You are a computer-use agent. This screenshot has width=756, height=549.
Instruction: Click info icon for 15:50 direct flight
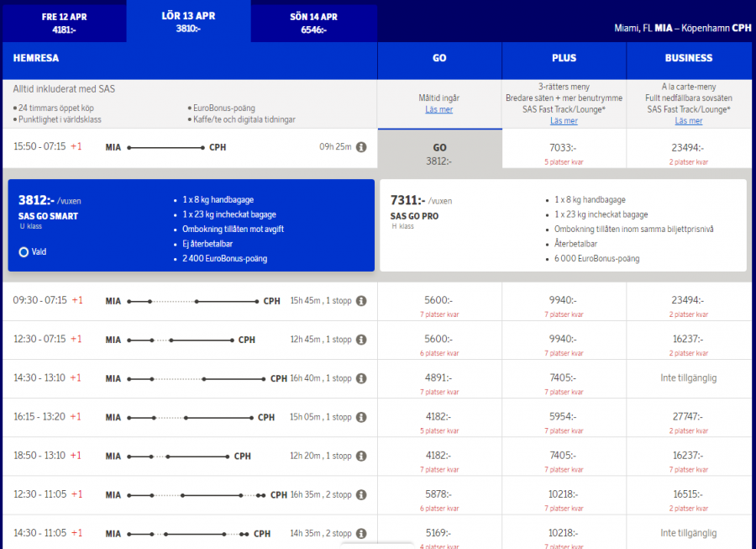point(361,147)
